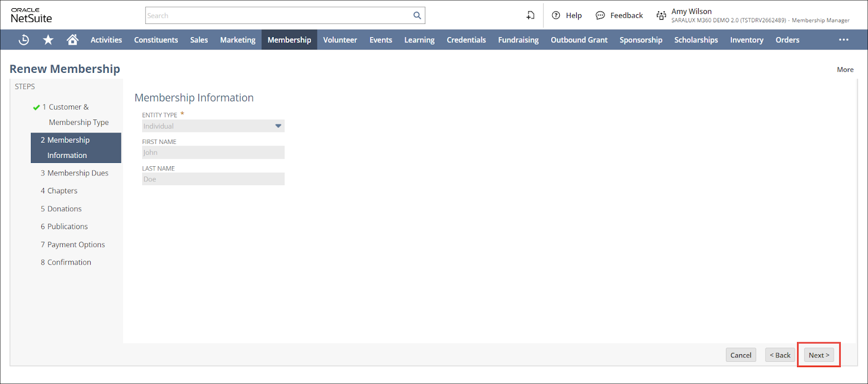Click the Feedback speech bubble icon
The height and width of the screenshot is (384, 868).
tap(600, 16)
